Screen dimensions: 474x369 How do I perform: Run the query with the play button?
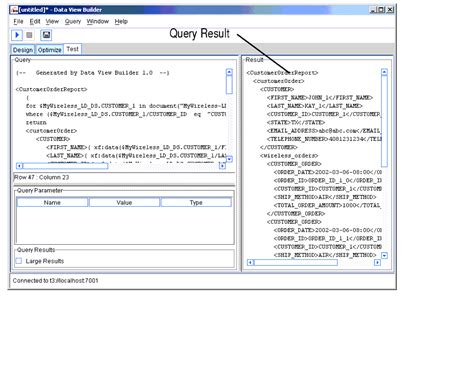17,35
